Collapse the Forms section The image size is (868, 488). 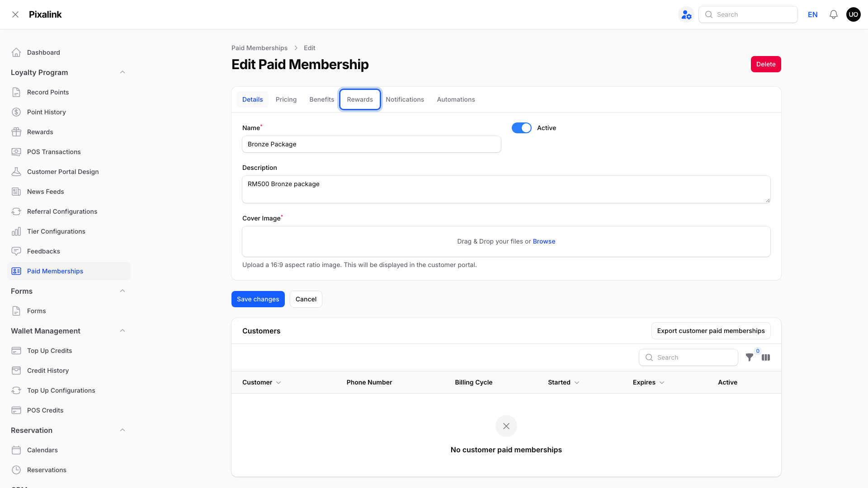coord(123,291)
